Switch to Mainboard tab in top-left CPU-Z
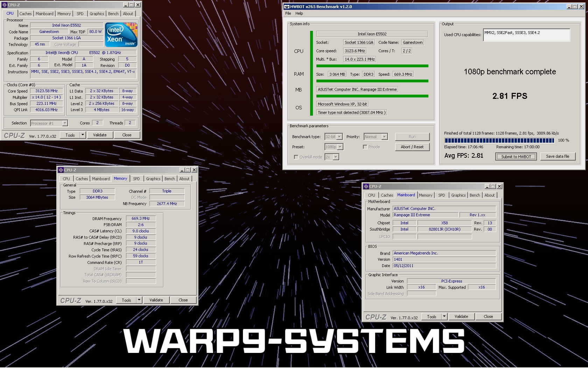 point(44,14)
